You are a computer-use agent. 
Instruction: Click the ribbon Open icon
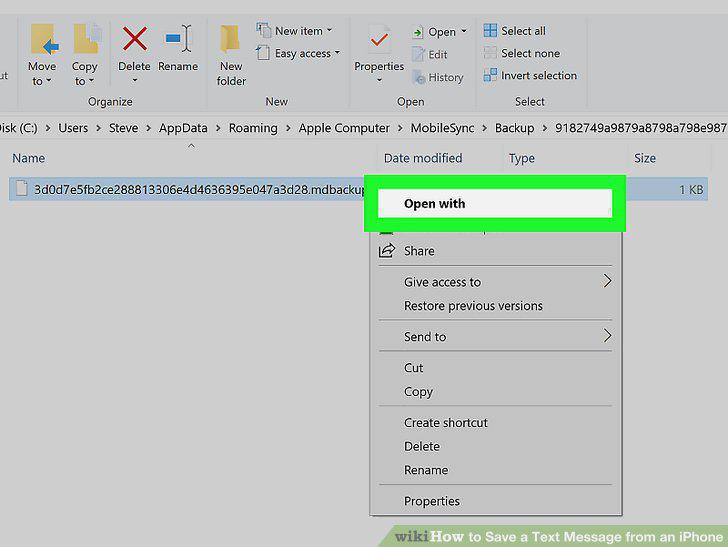pyautogui.click(x=417, y=32)
